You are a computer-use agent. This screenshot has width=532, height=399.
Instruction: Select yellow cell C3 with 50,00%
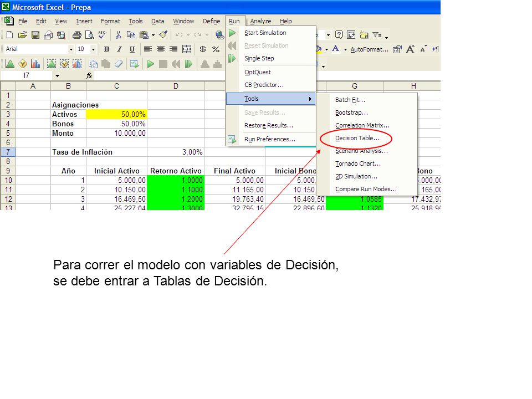(x=116, y=114)
